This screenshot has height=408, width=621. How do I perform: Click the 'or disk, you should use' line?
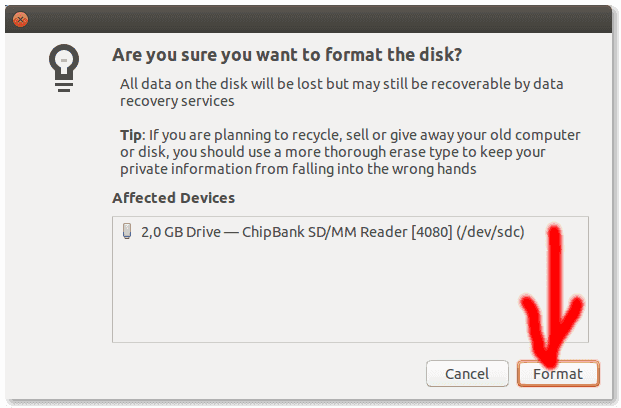coord(333,152)
